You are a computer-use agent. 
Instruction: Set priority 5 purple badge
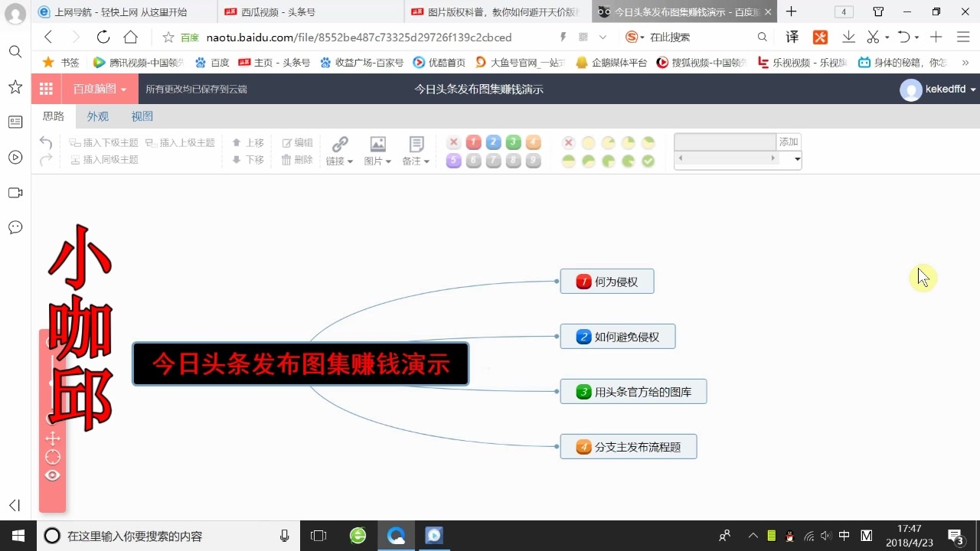453,161
